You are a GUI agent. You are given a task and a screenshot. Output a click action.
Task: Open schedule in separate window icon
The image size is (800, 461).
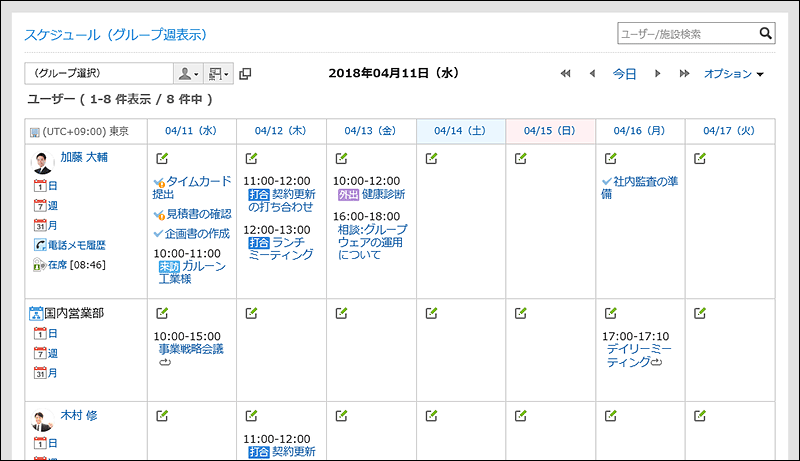coord(245,74)
